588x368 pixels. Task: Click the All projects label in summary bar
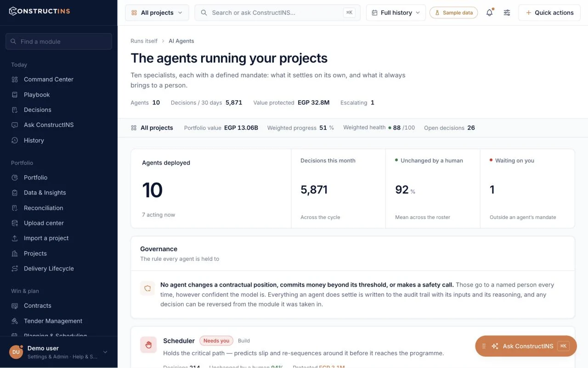157,128
